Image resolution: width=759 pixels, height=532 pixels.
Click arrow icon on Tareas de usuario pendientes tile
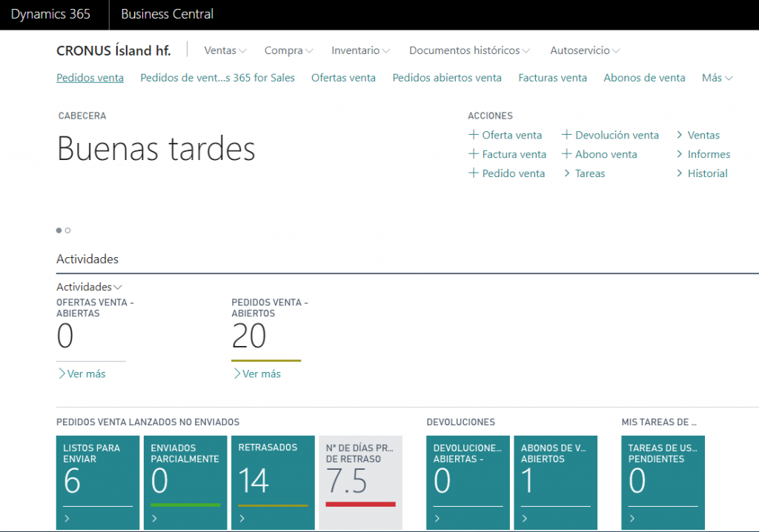pyautogui.click(x=632, y=519)
